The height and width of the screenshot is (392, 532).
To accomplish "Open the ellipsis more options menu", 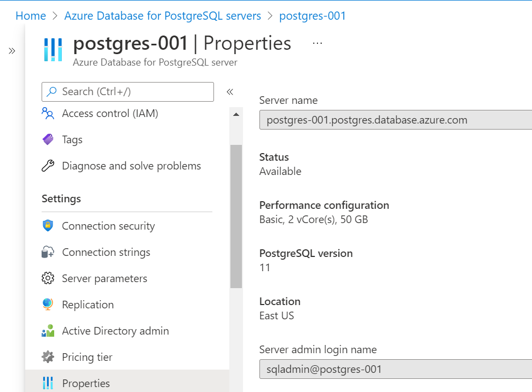I will click(317, 43).
